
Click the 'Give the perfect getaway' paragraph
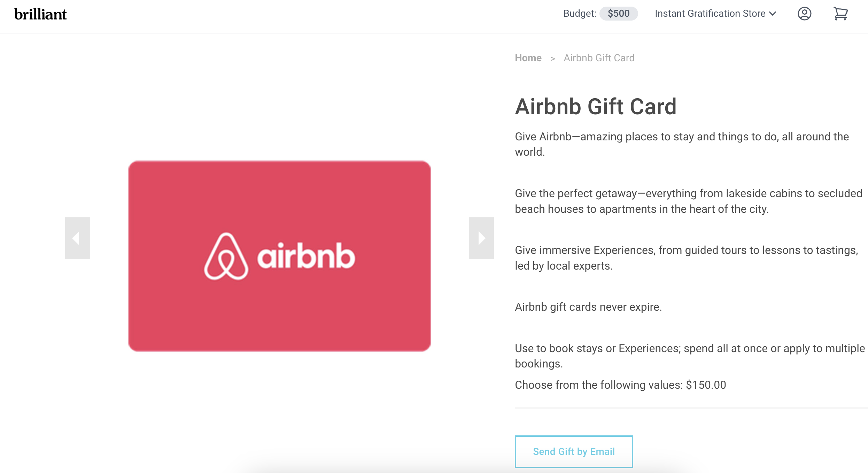[688, 201]
